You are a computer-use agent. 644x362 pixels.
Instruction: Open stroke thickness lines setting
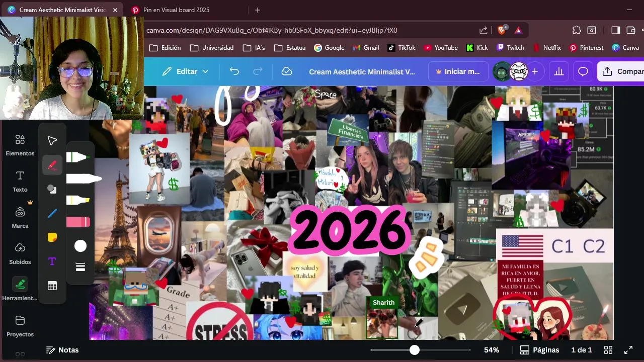80,267
